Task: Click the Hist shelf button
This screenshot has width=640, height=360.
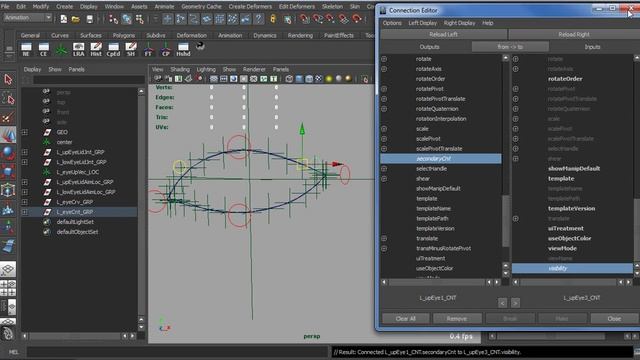Action: (x=96, y=49)
